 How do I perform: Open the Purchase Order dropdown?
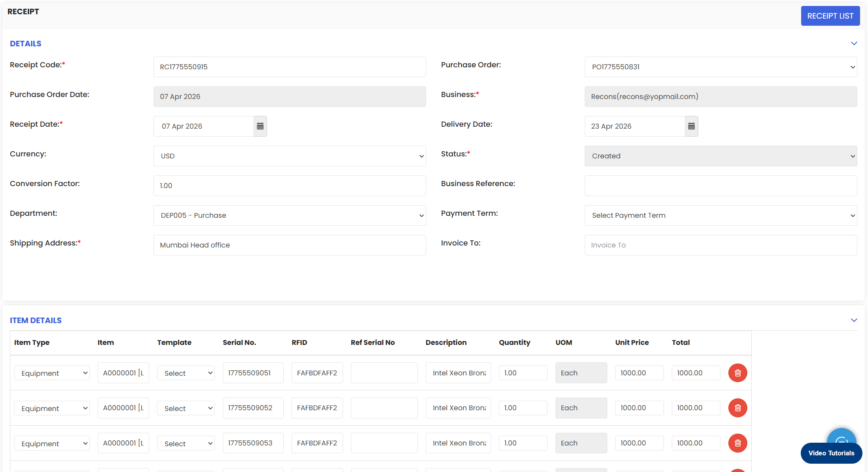720,67
